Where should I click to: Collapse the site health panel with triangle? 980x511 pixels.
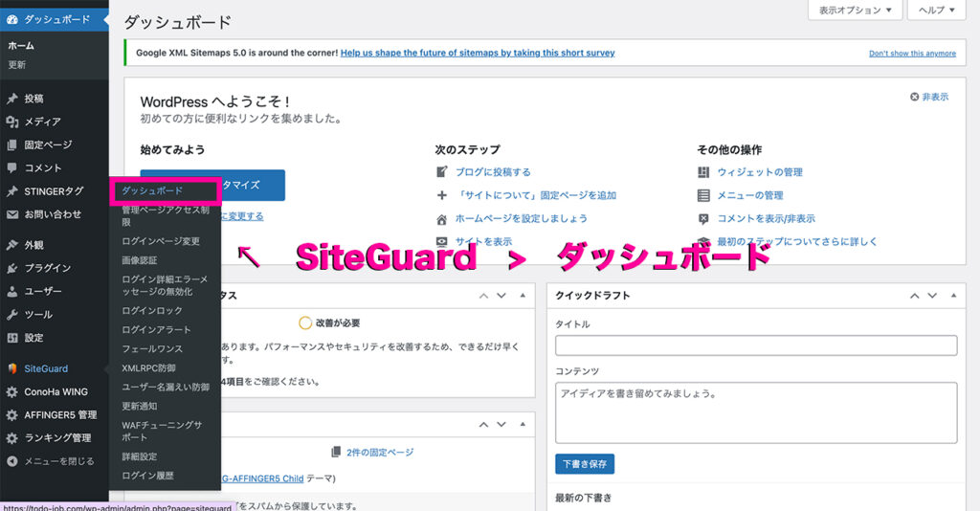click(523, 296)
